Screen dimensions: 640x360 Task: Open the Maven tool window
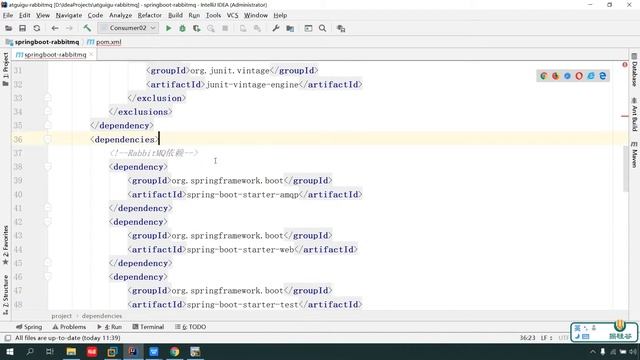[634, 155]
